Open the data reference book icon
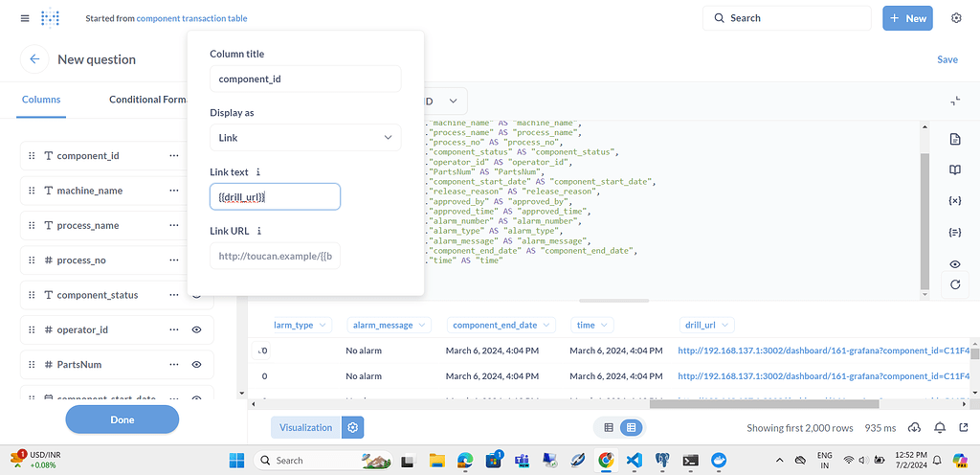Screen dimensions: 980x475 click(954, 170)
